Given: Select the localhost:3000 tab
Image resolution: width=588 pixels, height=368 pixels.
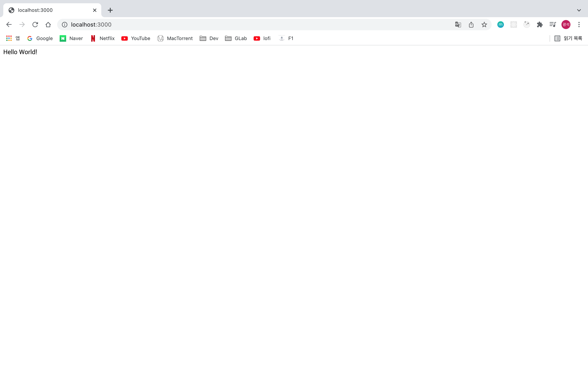Looking at the screenshot, I should tap(52, 10).
